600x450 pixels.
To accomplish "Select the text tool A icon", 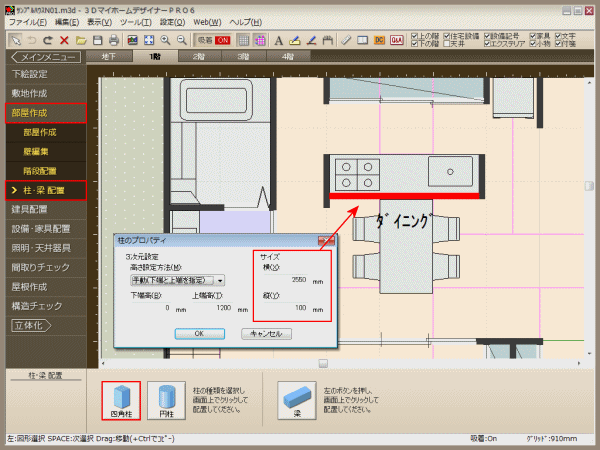I will tap(278, 40).
